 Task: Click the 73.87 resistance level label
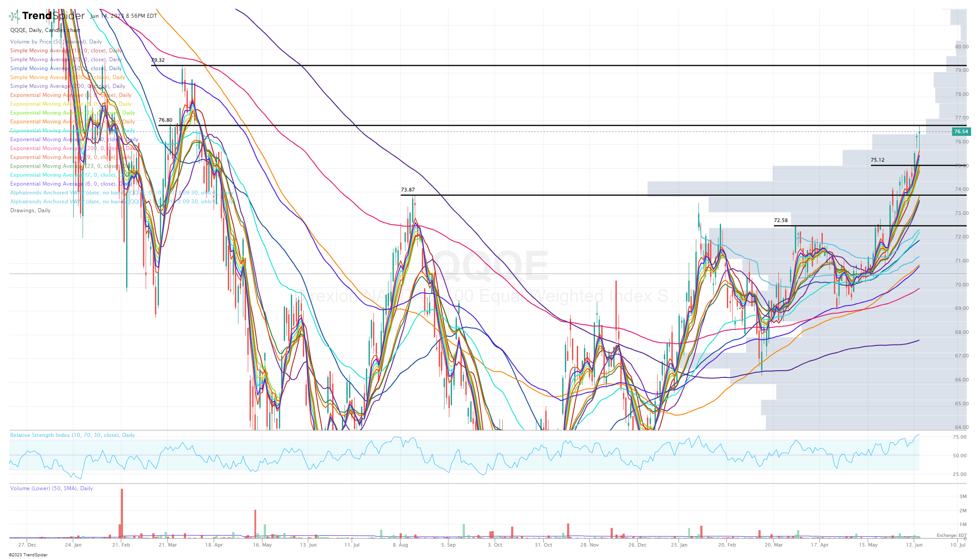(x=408, y=190)
